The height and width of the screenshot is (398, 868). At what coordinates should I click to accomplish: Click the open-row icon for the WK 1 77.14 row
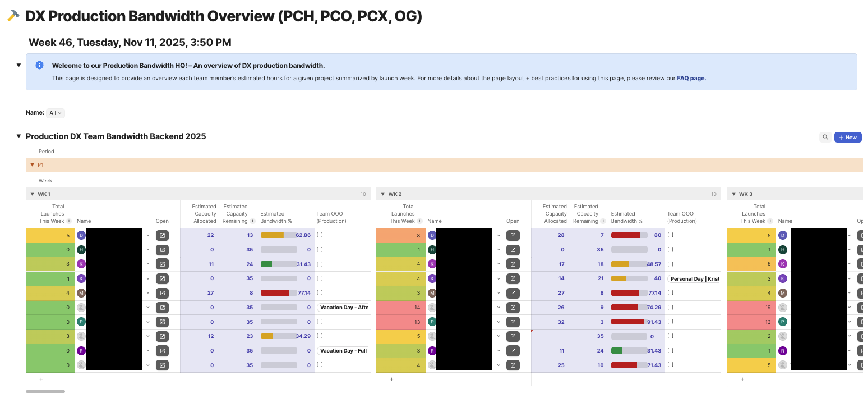[162, 293]
